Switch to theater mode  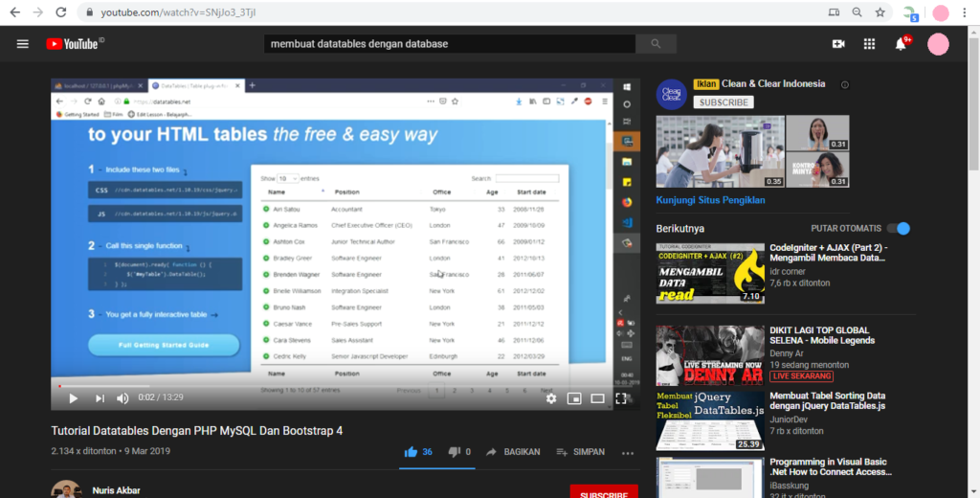(x=597, y=398)
